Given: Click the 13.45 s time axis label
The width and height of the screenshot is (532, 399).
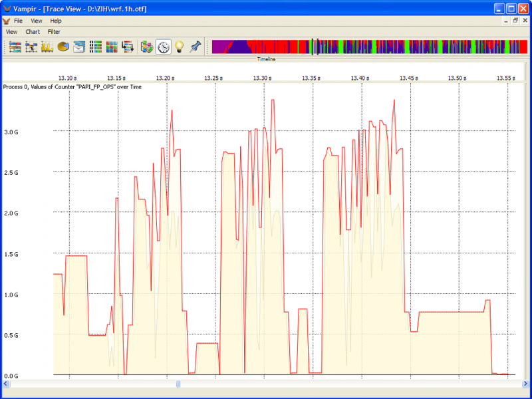Looking at the screenshot, I should pos(409,78).
